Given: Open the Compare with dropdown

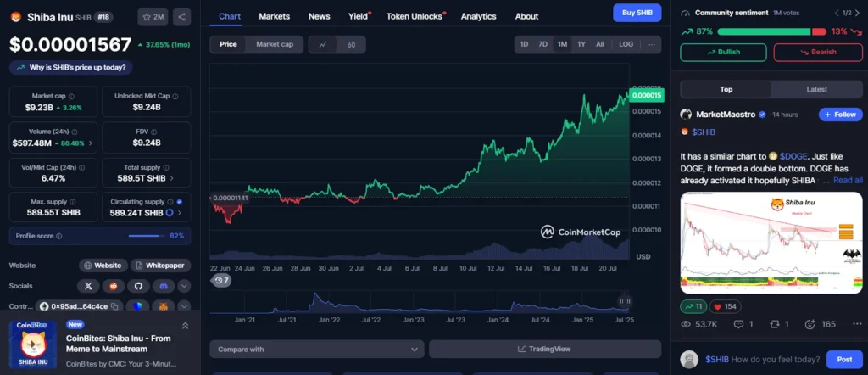Looking at the screenshot, I should pyautogui.click(x=317, y=349).
